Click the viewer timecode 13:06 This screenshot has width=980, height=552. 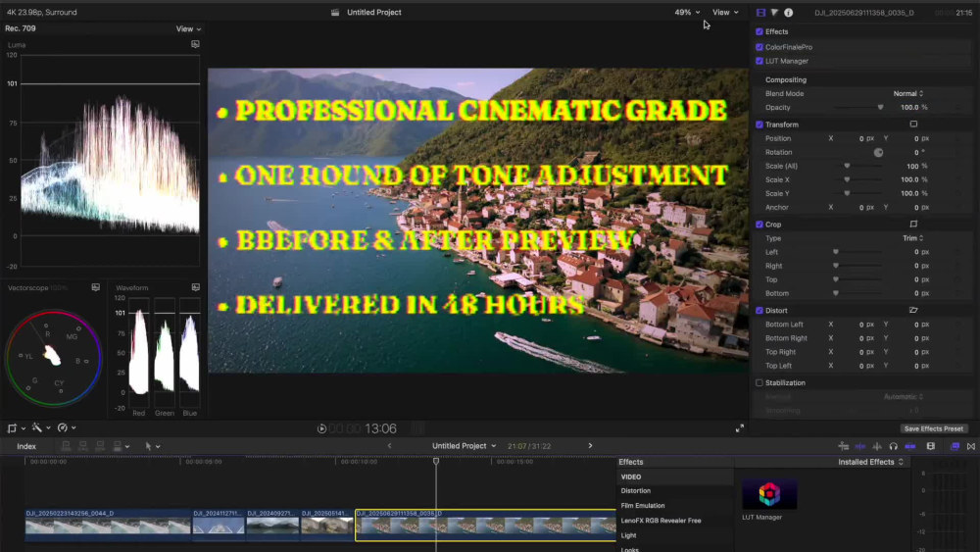380,428
